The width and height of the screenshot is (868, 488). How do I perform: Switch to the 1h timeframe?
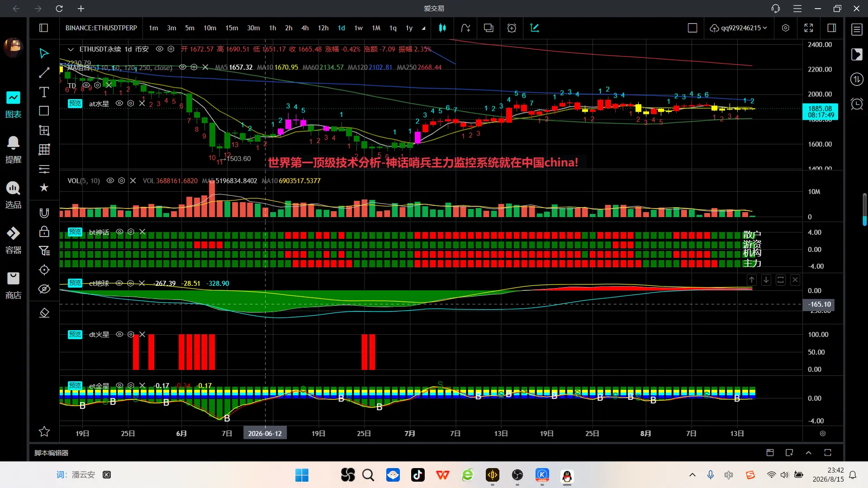272,28
